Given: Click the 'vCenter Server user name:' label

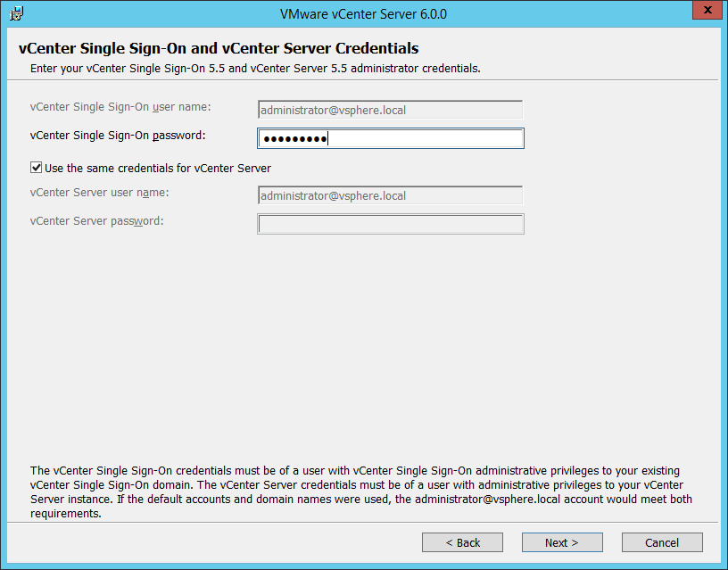Looking at the screenshot, I should click(x=100, y=192).
